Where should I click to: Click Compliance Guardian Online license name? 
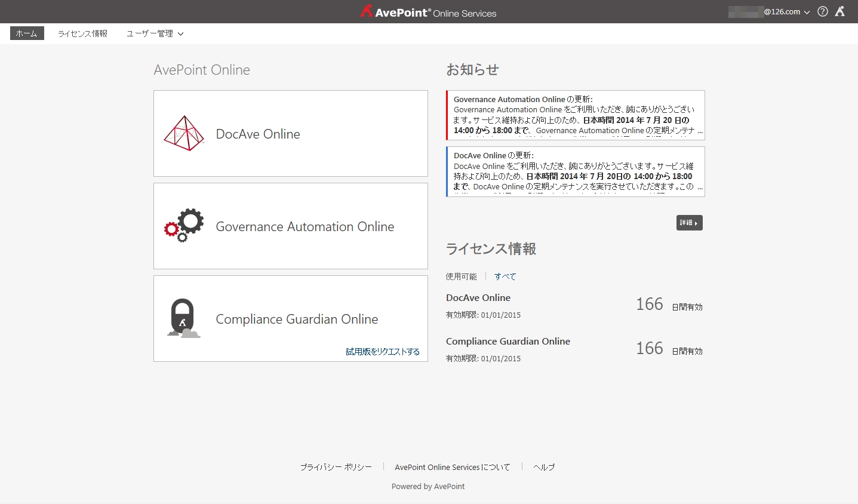coord(508,341)
